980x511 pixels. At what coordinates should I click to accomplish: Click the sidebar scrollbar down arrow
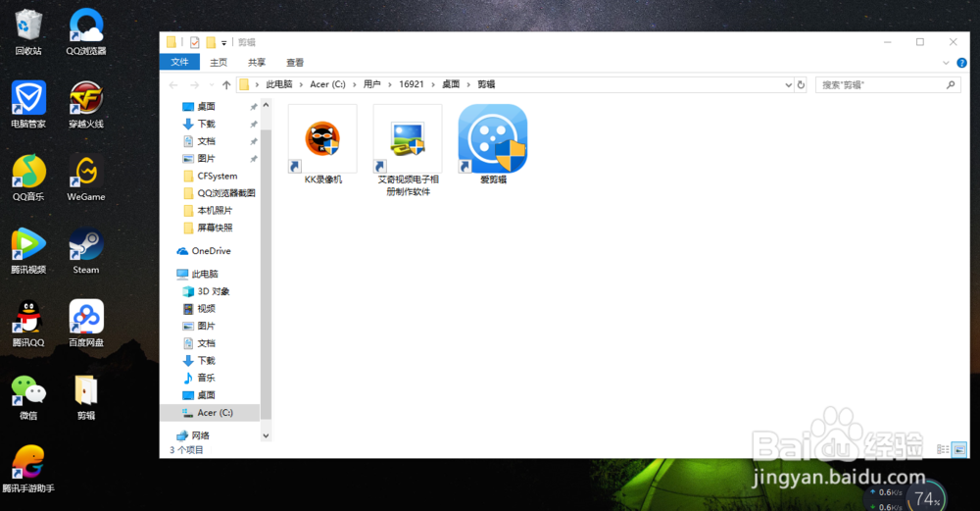click(x=267, y=435)
